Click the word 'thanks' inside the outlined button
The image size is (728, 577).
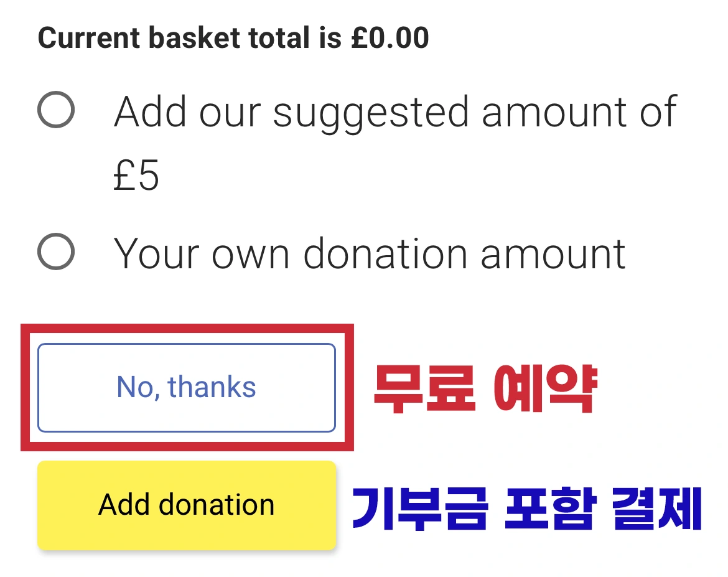coord(212,387)
